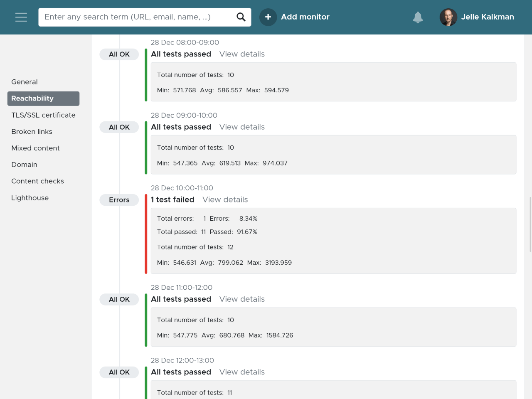The height and width of the screenshot is (399, 532).
Task: Open the Domain section
Action: pos(24,165)
